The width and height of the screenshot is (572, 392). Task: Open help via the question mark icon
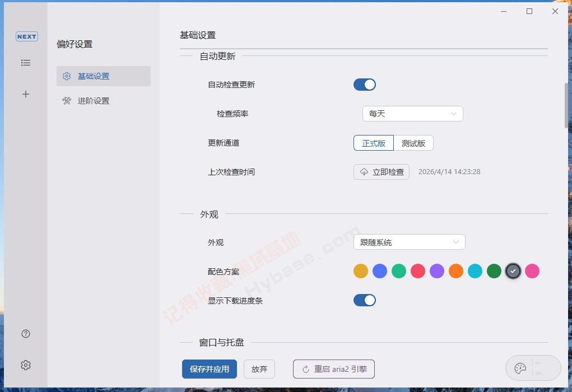click(x=26, y=333)
